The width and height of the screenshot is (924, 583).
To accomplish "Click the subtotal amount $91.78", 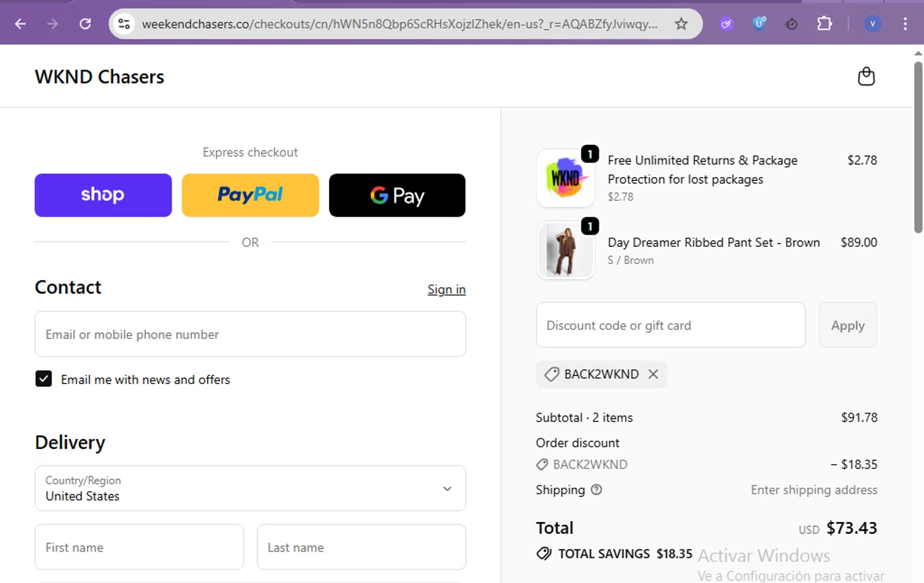I will pos(859,417).
